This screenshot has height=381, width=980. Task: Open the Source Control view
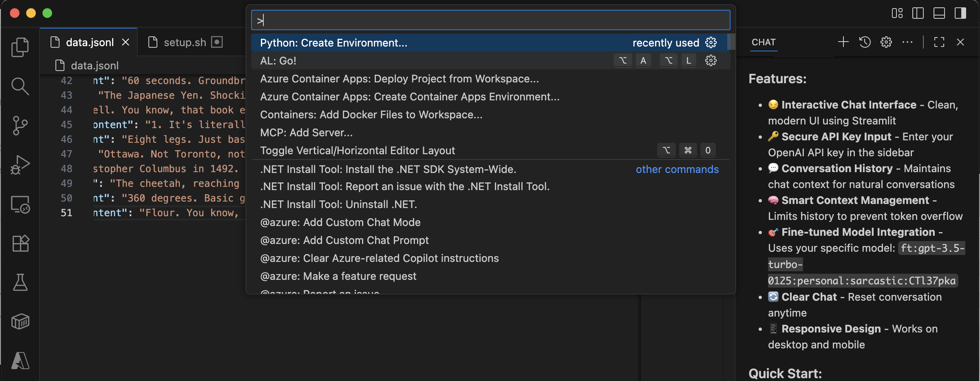pyautogui.click(x=20, y=126)
